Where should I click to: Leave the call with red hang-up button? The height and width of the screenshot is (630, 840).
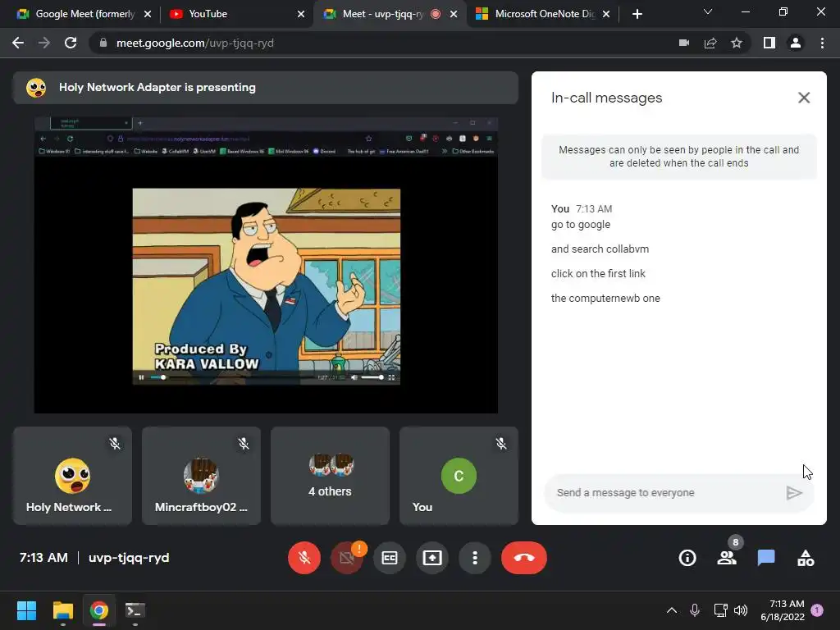point(524,558)
